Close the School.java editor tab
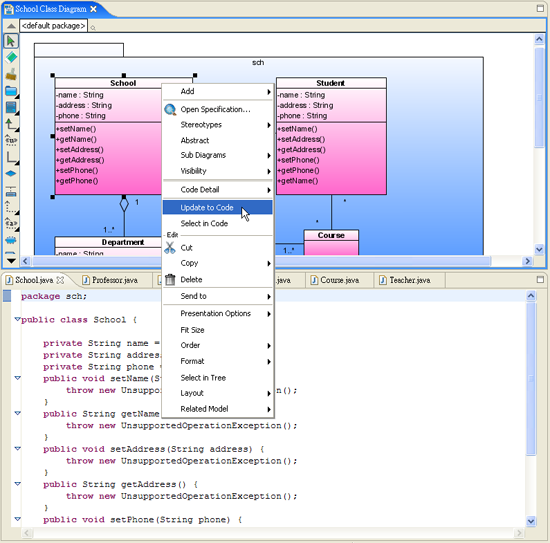This screenshot has height=543, width=550. pos(60,280)
